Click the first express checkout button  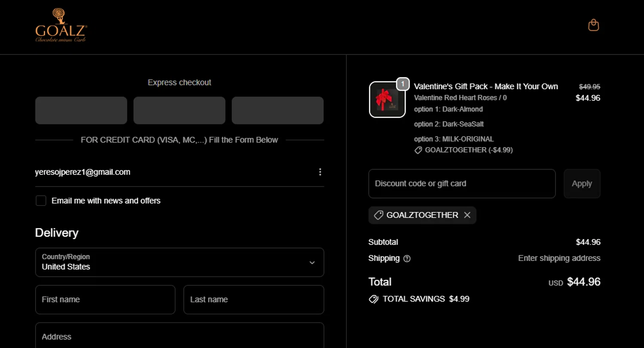point(81,110)
